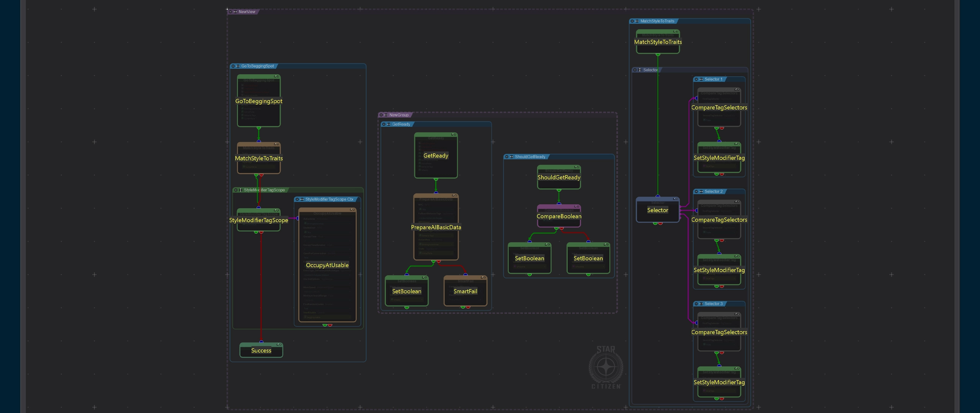Collapse the Selector 3 group
This screenshot has height=413, width=980.
click(696, 304)
